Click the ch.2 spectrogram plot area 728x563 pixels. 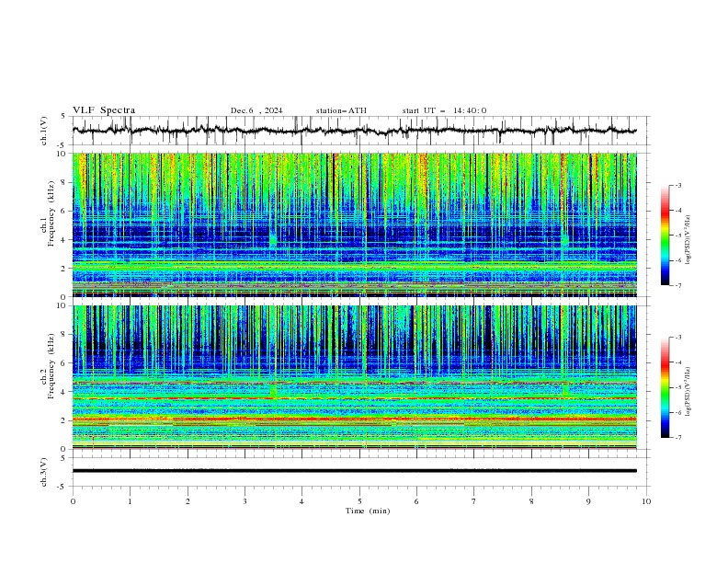355,377
